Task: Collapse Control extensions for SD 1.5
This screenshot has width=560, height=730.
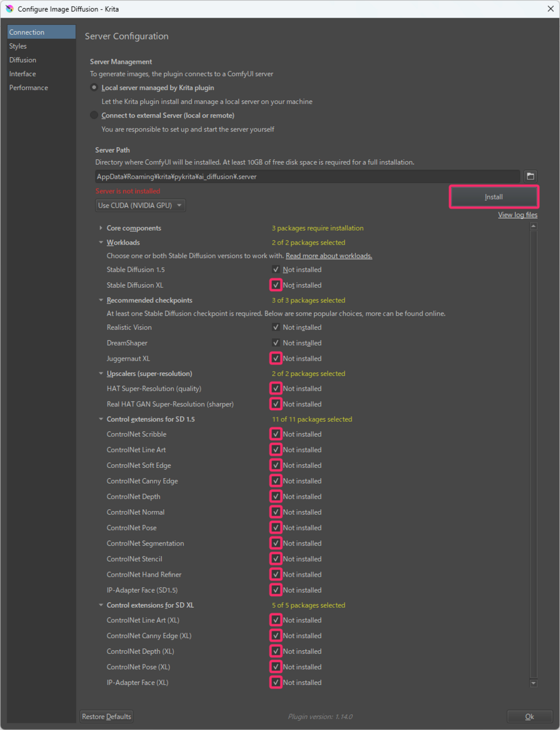Action: point(100,419)
